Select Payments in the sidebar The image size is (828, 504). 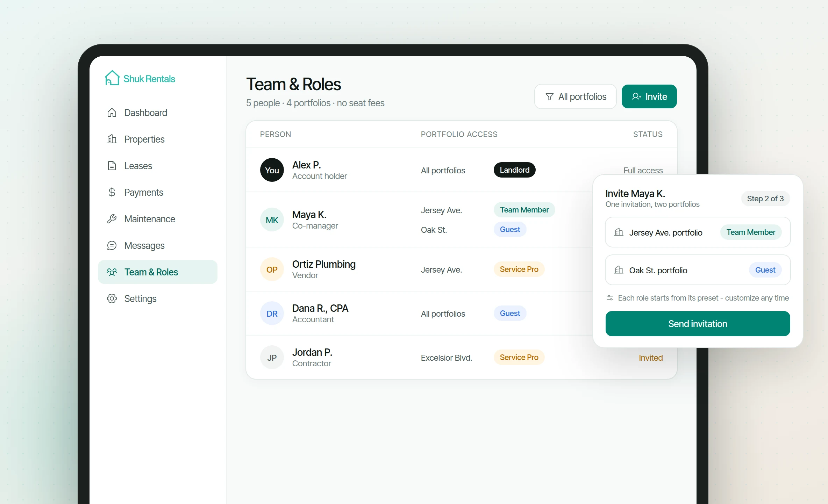157,192
